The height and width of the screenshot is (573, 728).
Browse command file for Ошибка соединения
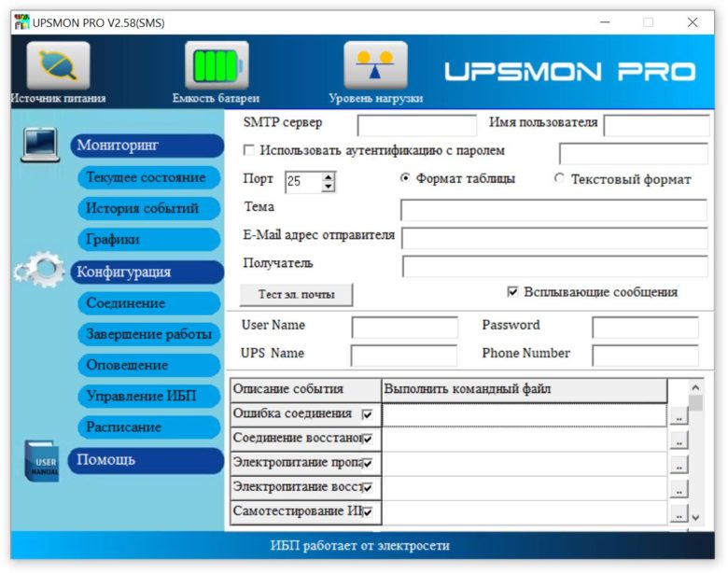[679, 415]
